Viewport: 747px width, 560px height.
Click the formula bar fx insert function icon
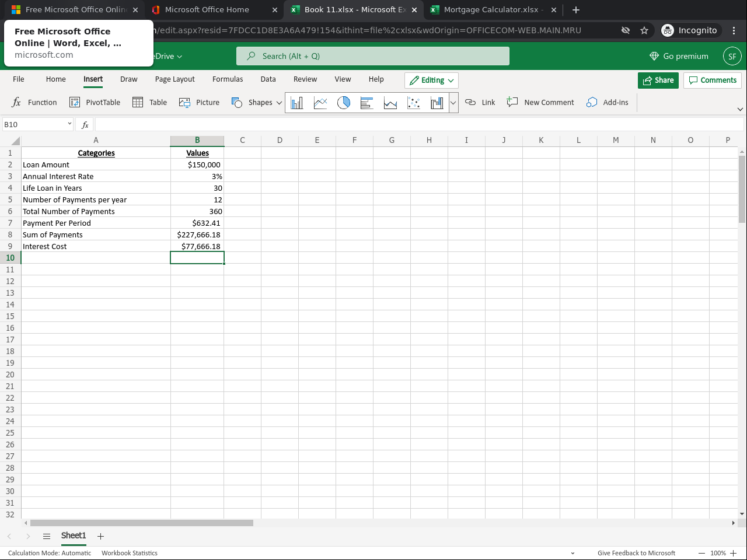tap(85, 125)
